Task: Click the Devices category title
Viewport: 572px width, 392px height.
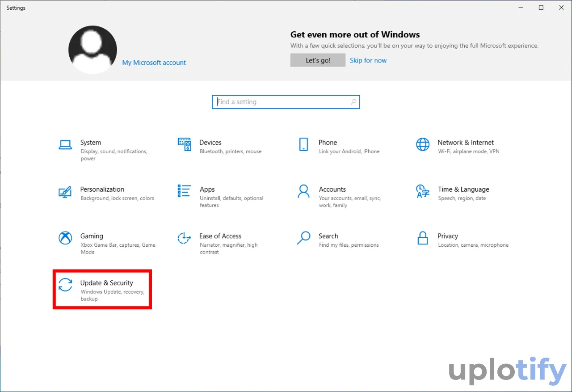Action: (210, 143)
